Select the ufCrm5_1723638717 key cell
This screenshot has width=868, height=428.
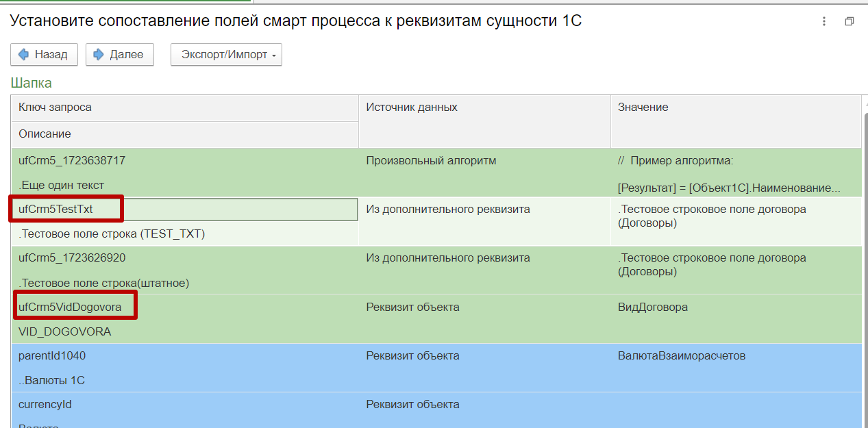72,161
